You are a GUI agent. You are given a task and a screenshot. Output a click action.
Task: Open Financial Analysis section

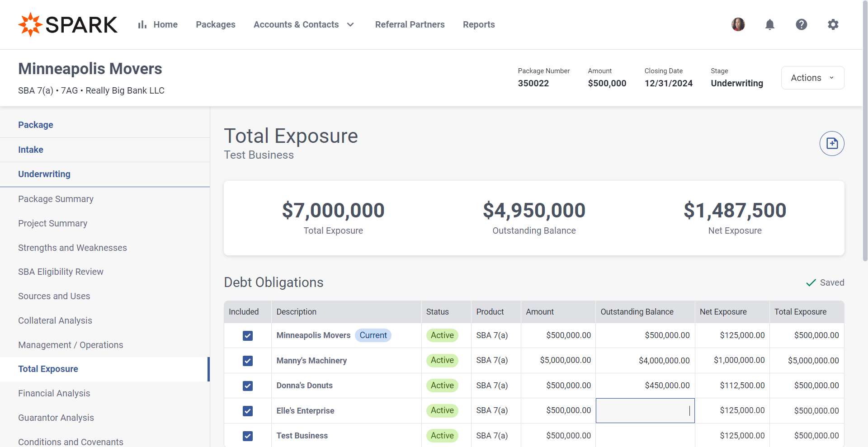[x=54, y=393]
